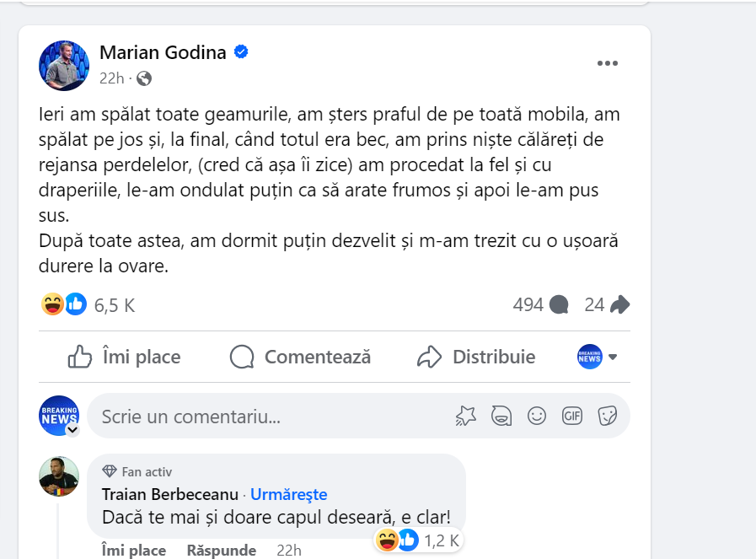The height and width of the screenshot is (559, 756).
Task: Click the Scrie un comentariu input field
Action: pyautogui.click(x=253, y=416)
